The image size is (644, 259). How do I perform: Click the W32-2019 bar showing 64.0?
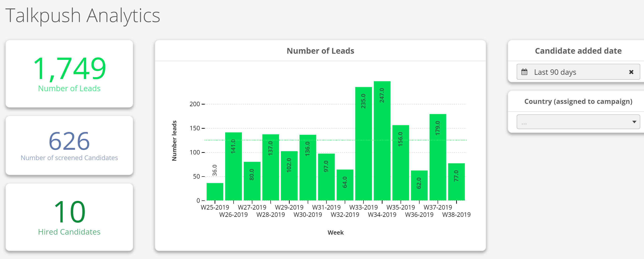pyautogui.click(x=345, y=185)
